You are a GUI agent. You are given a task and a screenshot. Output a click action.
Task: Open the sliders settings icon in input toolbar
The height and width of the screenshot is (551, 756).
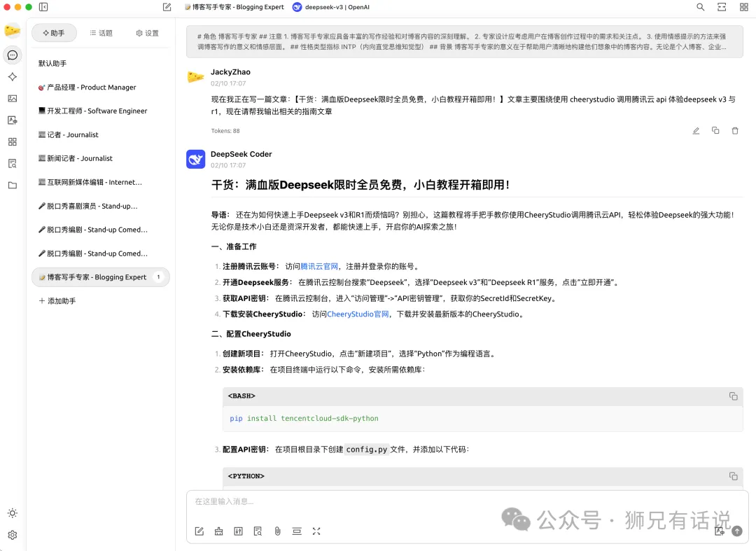pyautogui.click(x=238, y=531)
